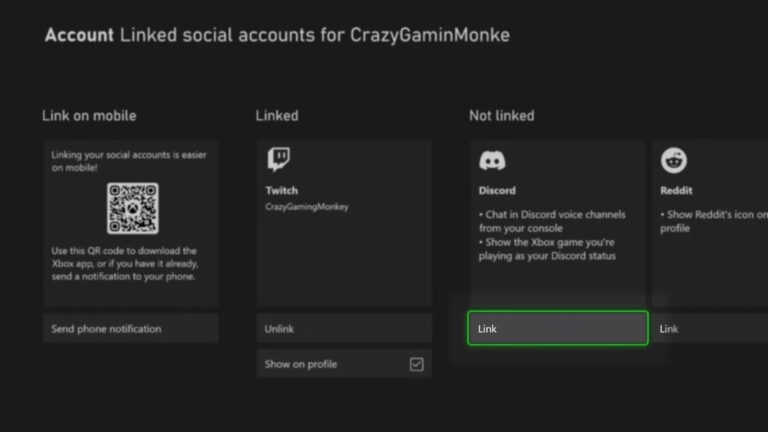The width and height of the screenshot is (768, 432).
Task: Click the Discord logo icon
Action: pyautogui.click(x=492, y=161)
